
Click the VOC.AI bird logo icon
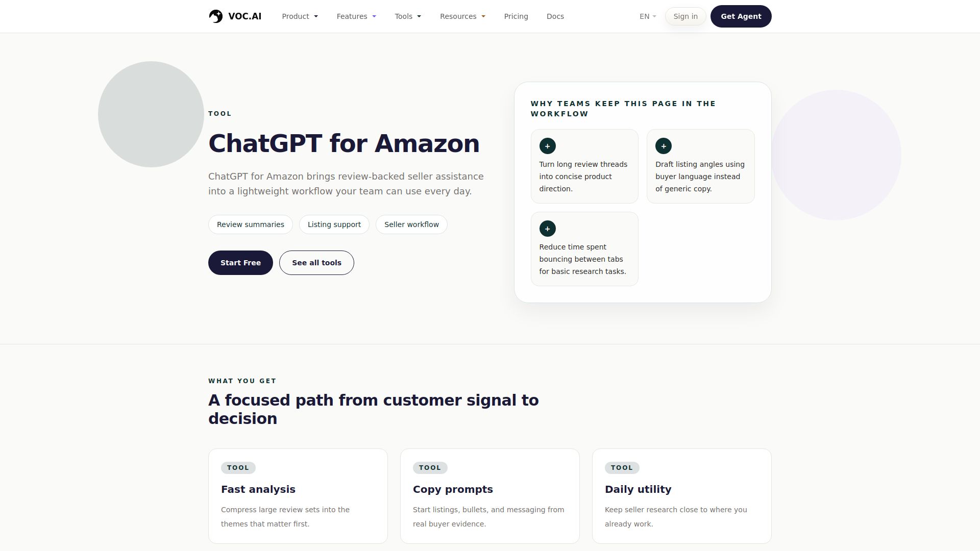216,16
